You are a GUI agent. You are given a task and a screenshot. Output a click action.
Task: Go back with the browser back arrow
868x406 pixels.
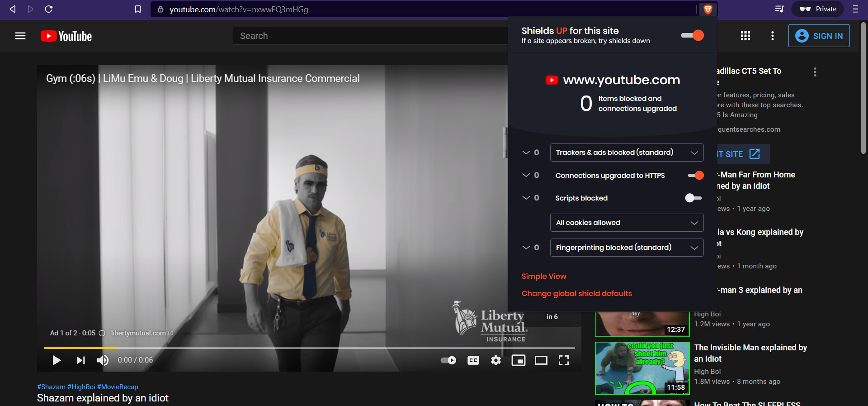click(13, 9)
